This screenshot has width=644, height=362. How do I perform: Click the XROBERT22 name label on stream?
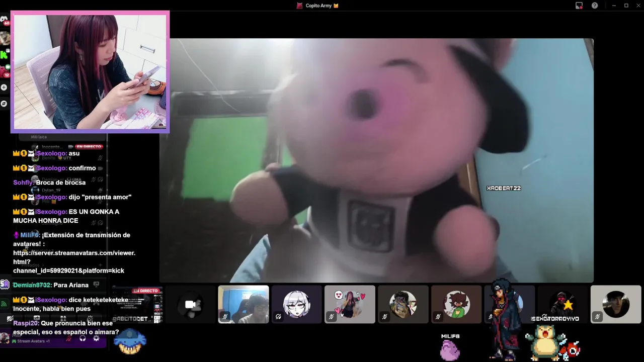pos(504,188)
